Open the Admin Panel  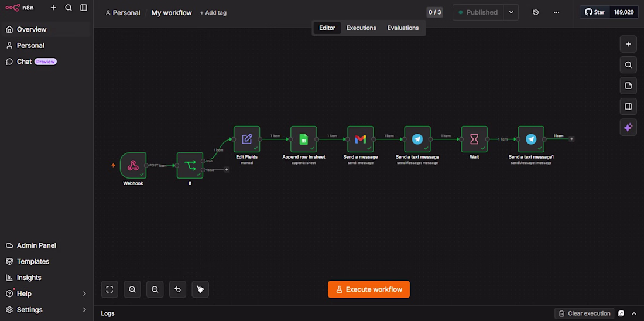coord(47,245)
